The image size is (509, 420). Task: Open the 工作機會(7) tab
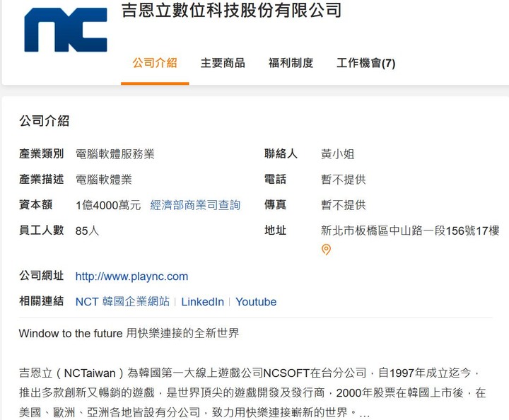pos(366,63)
